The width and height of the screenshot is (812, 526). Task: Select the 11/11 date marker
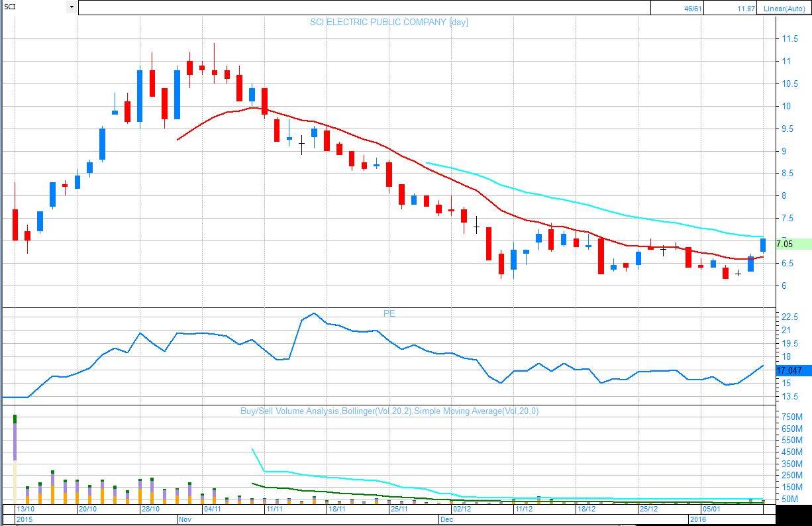pos(275,509)
